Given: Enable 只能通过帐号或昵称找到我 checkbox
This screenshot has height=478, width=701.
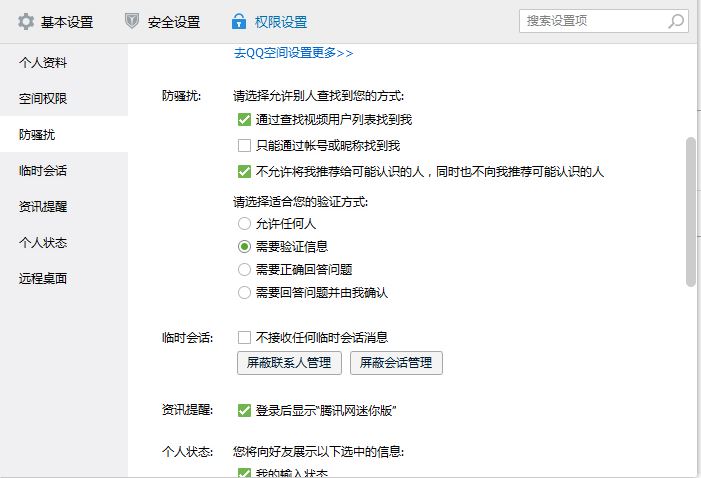Looking at the screenshot, I should [x=244, y=146].
